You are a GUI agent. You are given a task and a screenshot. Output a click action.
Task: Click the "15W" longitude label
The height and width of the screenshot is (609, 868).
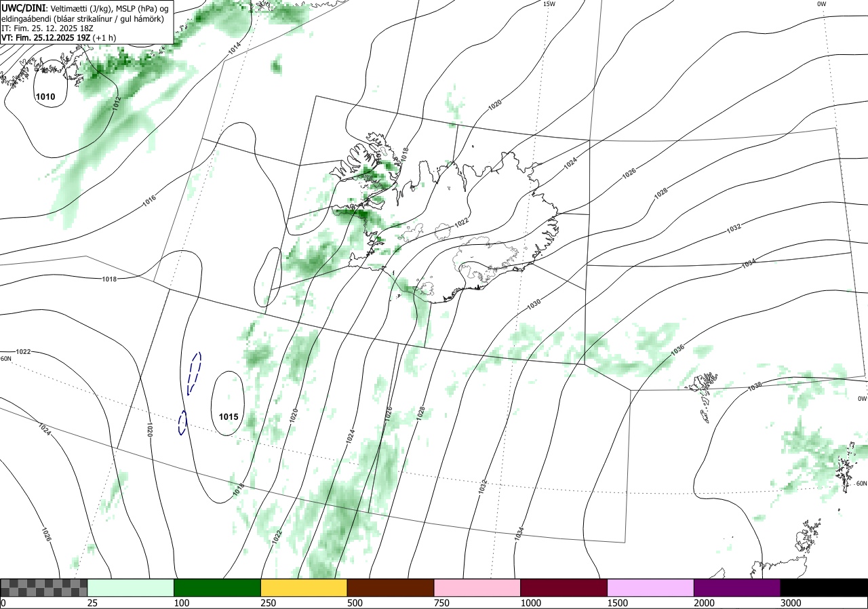[549, 4]
